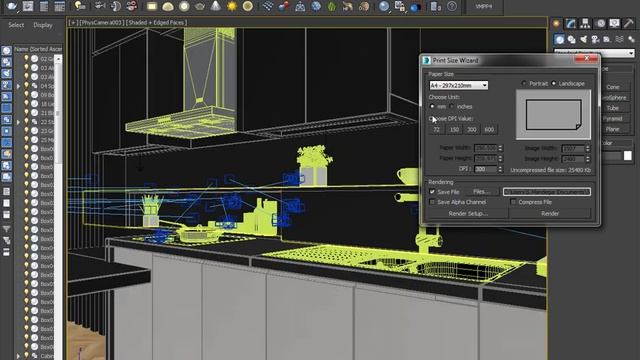Click the Paper Height spinner arrows
Image resolution: width=640 pixels, height=360 pixels.
point(500,158)
